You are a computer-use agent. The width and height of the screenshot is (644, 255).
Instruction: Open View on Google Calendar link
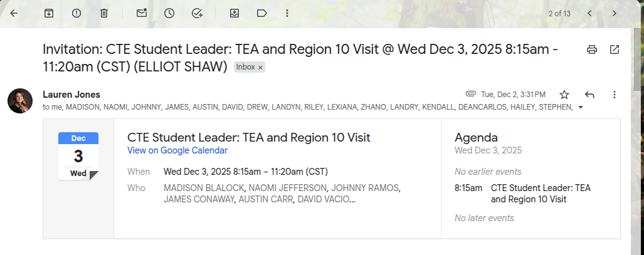(177, 150)
